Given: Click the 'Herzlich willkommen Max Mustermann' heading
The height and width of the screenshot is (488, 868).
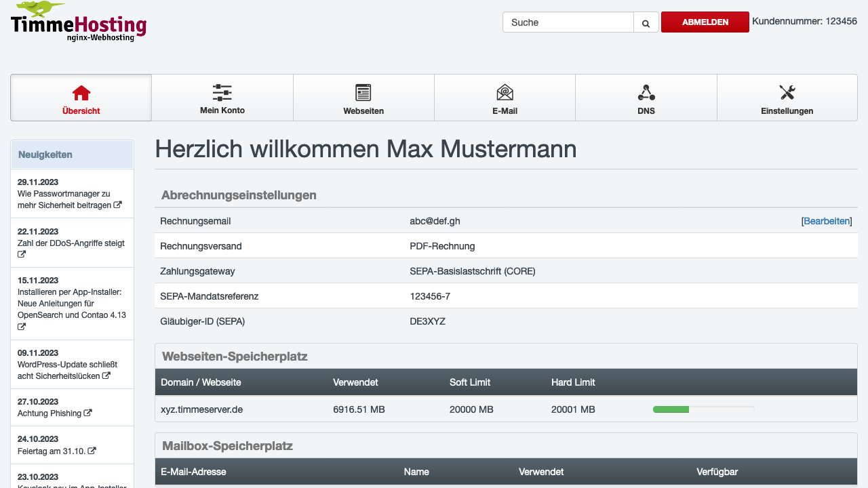Looking at the screenshot, I should [x=366, y=149].
